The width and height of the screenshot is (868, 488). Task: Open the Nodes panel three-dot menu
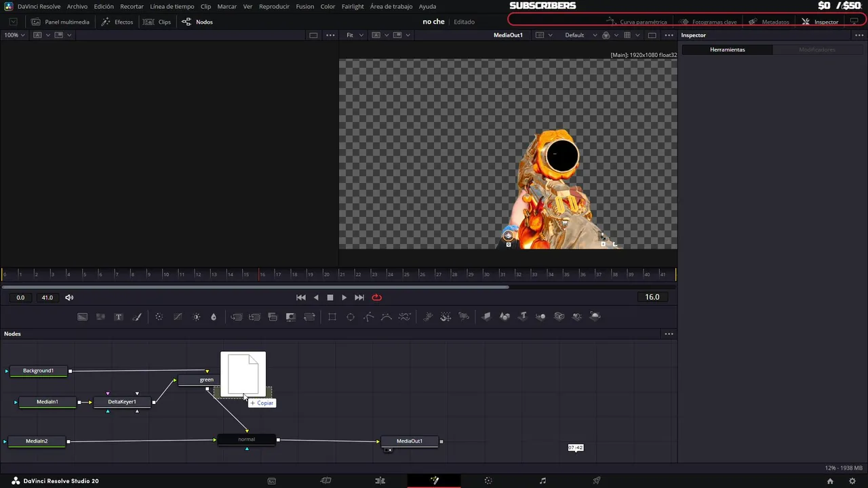(669, 334)
